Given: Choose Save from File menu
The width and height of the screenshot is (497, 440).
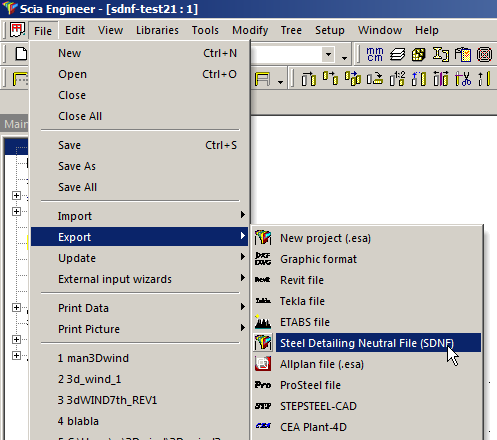Looking at the screenshot, I should point(139,145).
